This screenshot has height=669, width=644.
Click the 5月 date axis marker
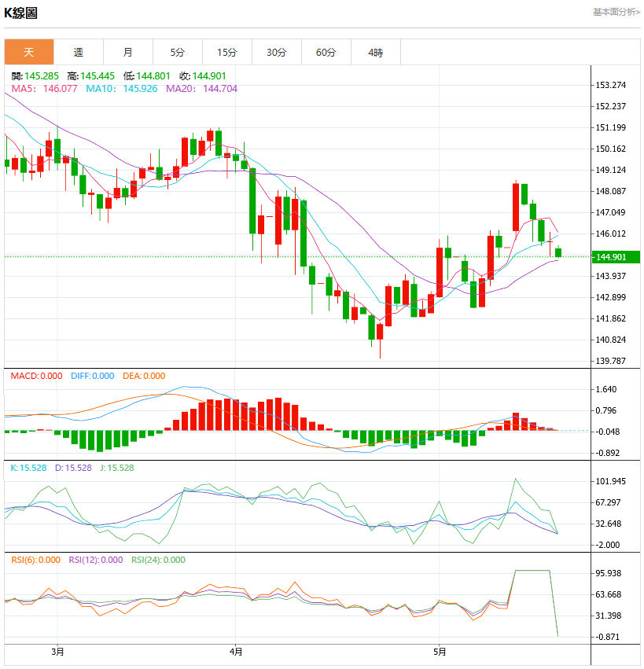(439, 652)
